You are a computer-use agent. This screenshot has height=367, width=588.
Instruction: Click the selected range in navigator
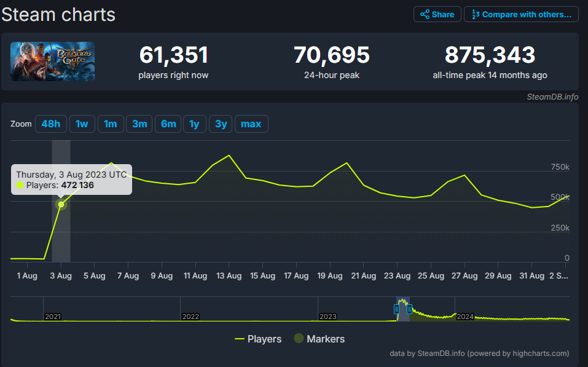pyautogui.click(x=403, y=309)
